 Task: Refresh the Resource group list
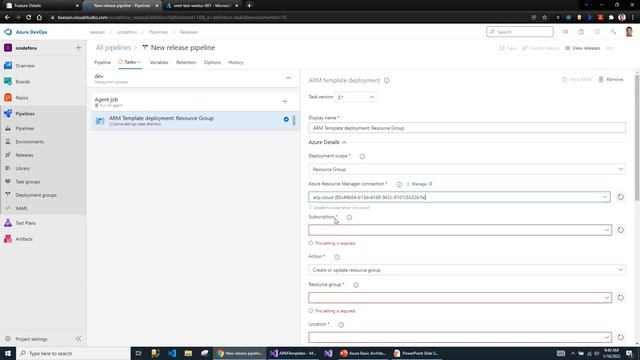(620, 298)
